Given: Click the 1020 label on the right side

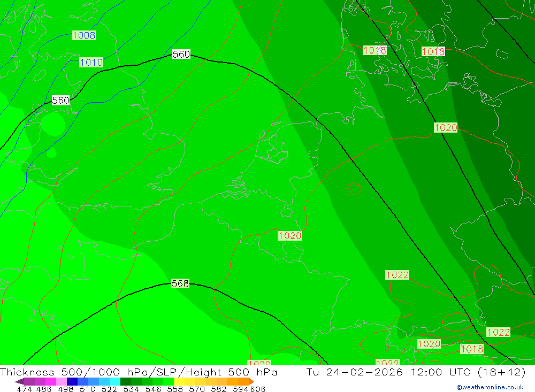Looking at the screenshot, I should 446,128.
